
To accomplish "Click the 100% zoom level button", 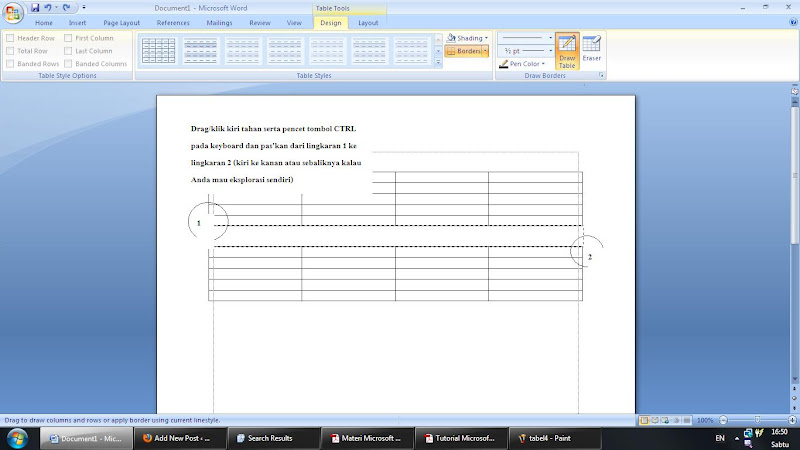I will point(705,420).
